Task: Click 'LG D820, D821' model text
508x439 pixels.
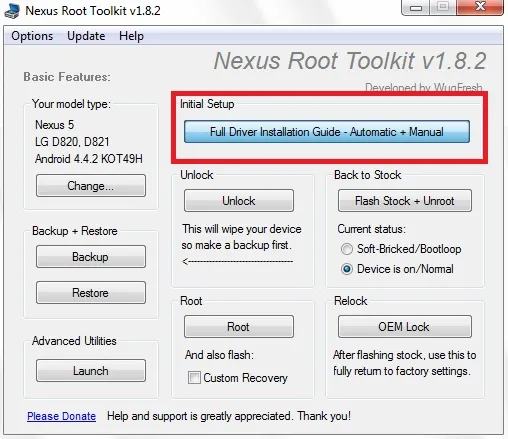Action: pyautogui.click(x=72, y=142)
